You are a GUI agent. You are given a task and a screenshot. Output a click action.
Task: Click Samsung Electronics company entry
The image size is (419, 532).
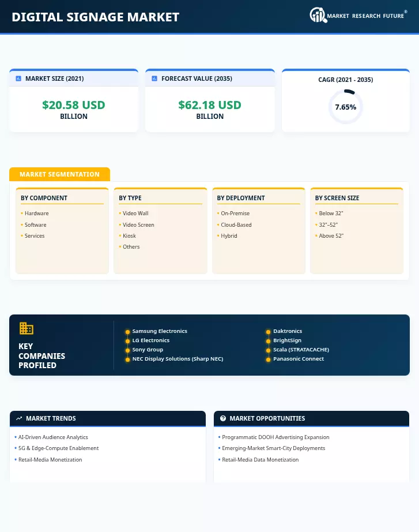pos(160,331)
